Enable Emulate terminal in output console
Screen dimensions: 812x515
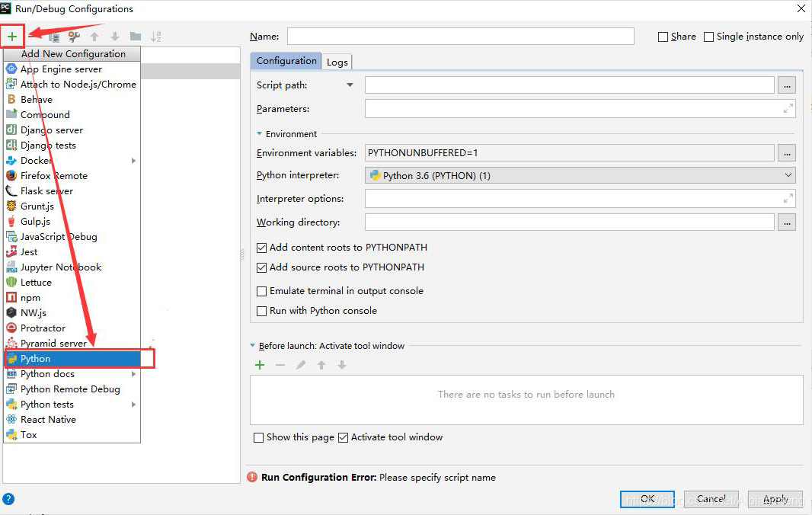pos(261,291)
